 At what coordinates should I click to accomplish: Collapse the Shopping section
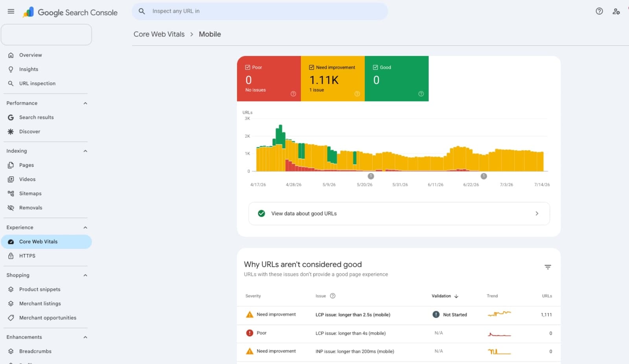[x=85, y=275]
